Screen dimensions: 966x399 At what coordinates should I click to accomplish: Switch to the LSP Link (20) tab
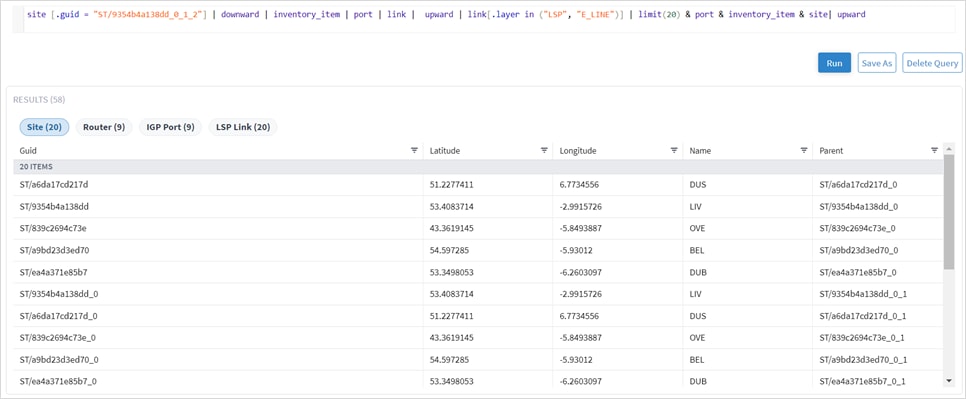(243, 127)
